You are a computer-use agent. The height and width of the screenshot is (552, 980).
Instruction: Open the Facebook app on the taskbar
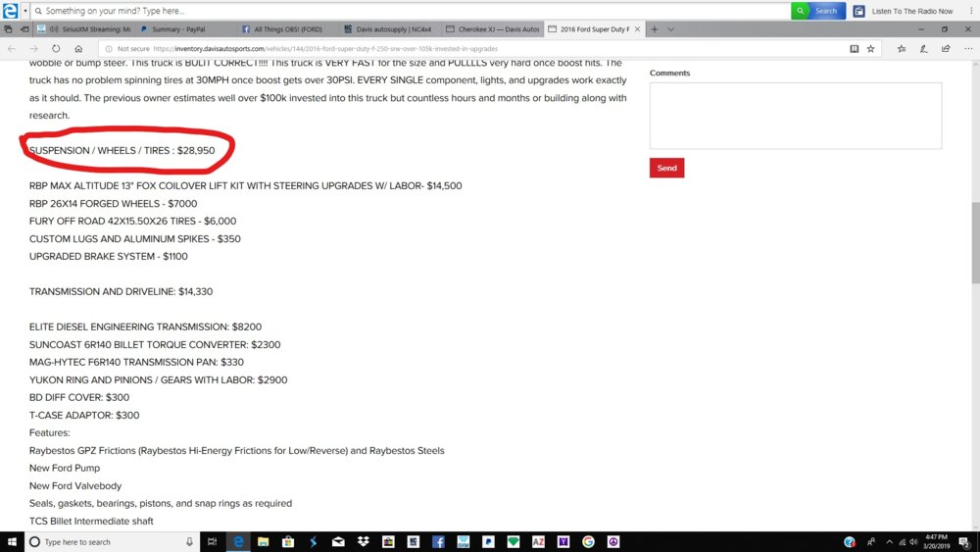438,542
